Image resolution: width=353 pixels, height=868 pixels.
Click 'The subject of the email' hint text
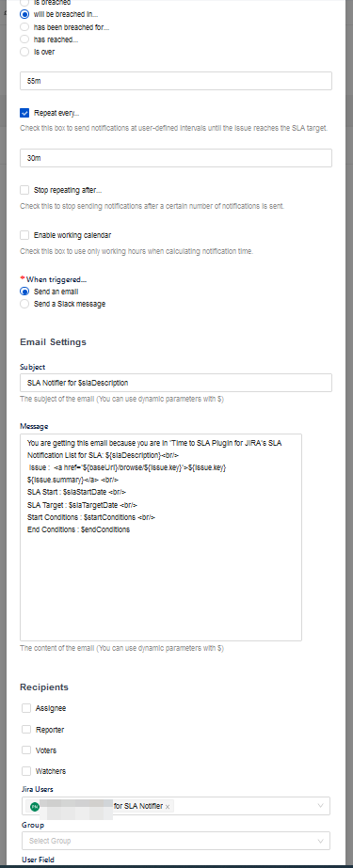pos(122,399)
